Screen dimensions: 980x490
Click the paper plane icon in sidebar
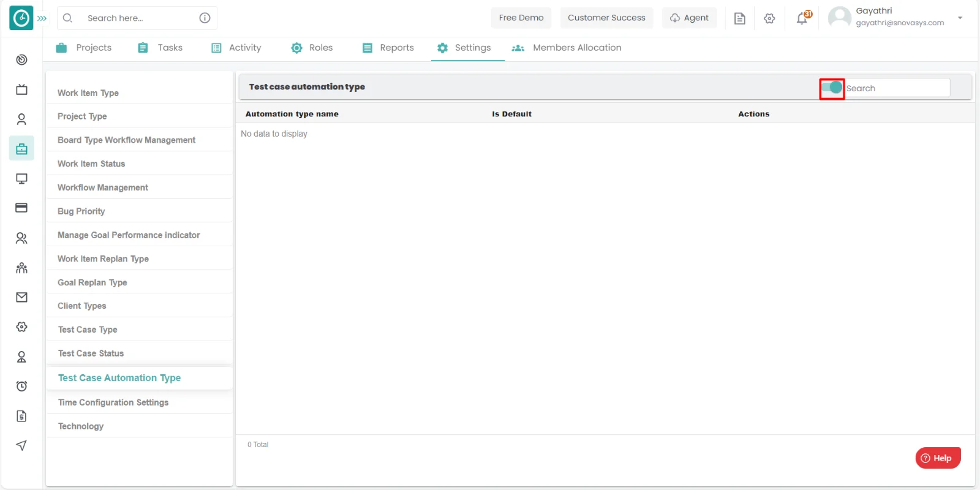click(21, 445)
